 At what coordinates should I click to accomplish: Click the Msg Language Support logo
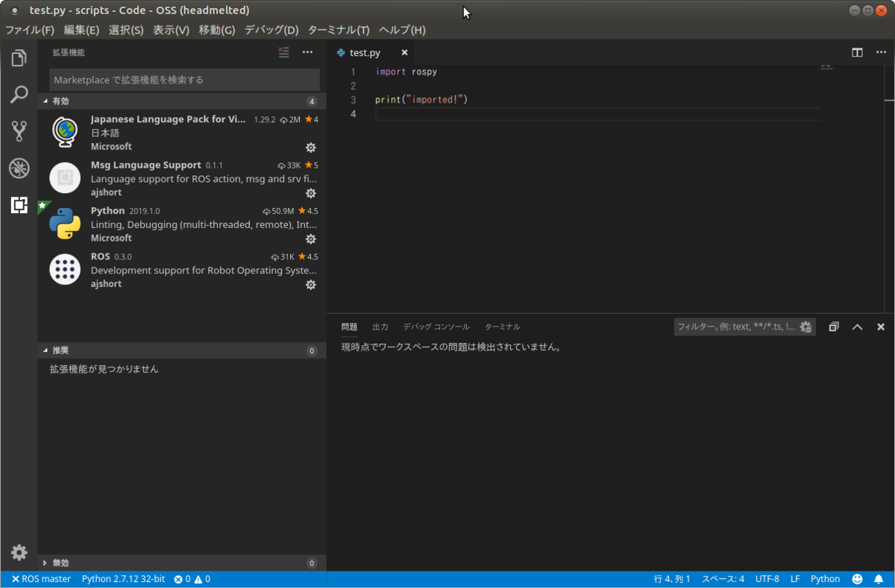click(x=65, y=178)
